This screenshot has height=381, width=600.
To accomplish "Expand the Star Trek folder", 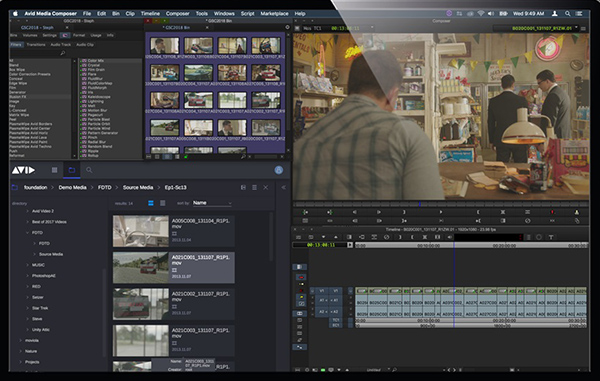I will point(28,308).
